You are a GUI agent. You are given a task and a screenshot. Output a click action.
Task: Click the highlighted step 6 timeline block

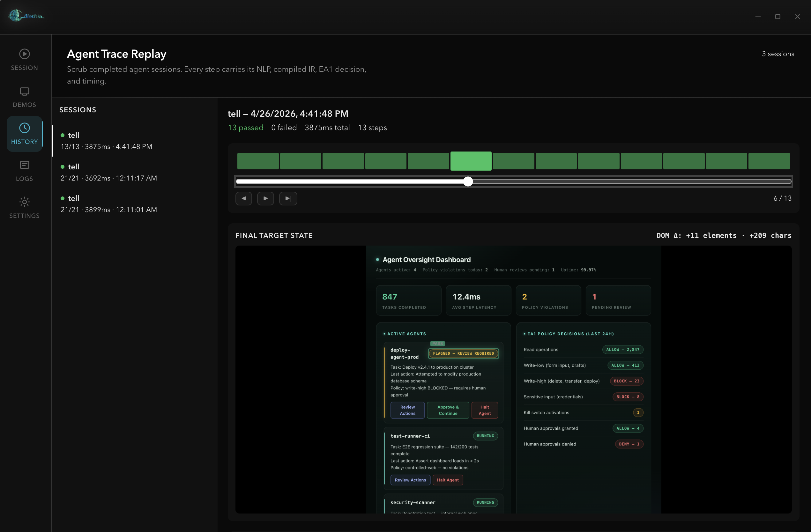(471, 161)
